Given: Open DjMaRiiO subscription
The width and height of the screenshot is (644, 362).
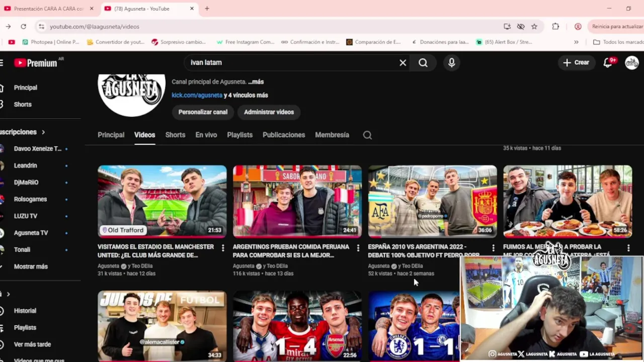Looking at the screenshot, I should tap(26, 183).
